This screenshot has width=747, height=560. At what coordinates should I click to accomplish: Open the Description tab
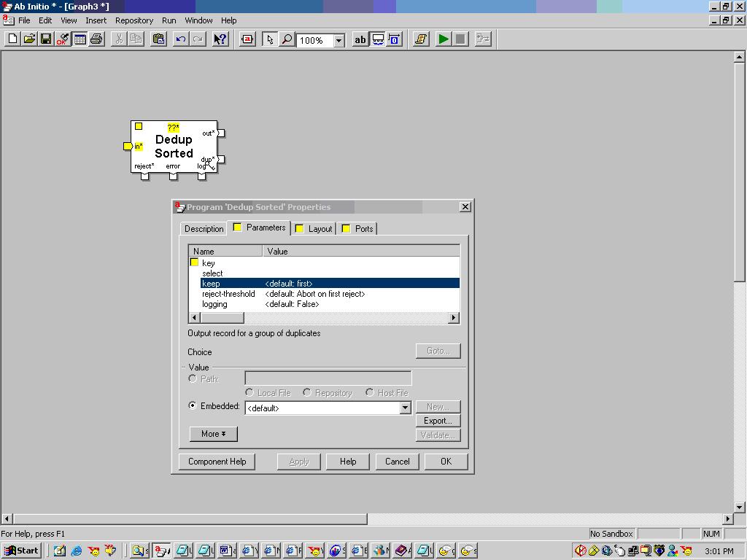coord(204,228)
